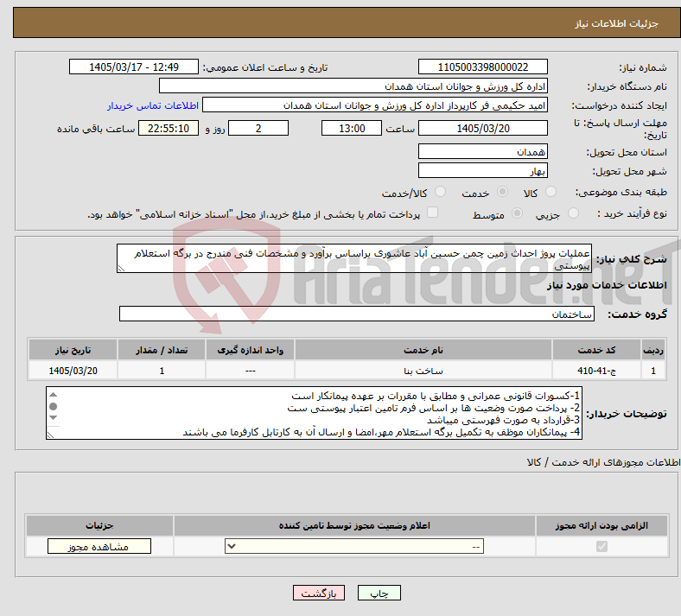Click the service name cell ساخت بنا
The height and width of the screenshot is (616, 681).
[x=423, y=371]
